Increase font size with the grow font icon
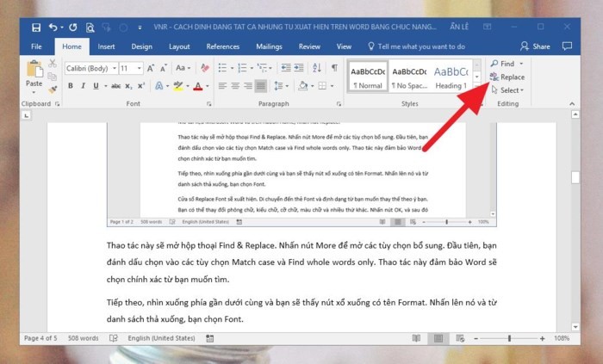Image resolution: width=603 pixels, height=364 pixels. click(x=151, y=68)
